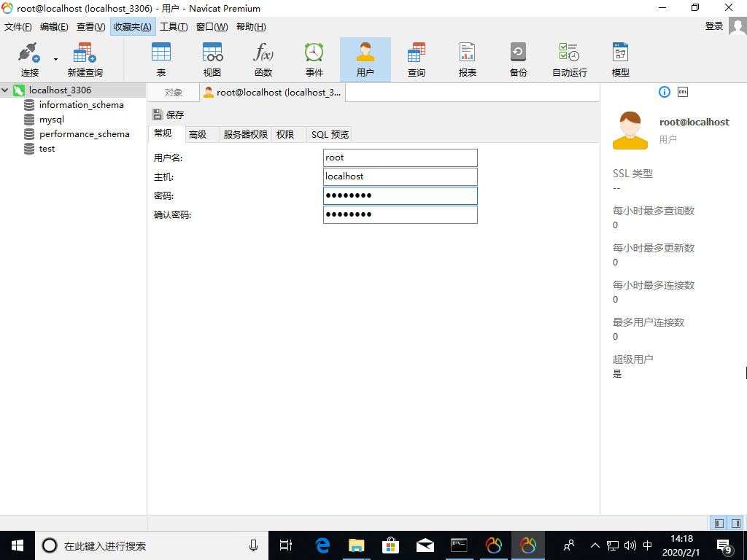Open 自动运行 (Automation) toolbar icon
Viewport: 747px width, 560px height.
point(569,60)
